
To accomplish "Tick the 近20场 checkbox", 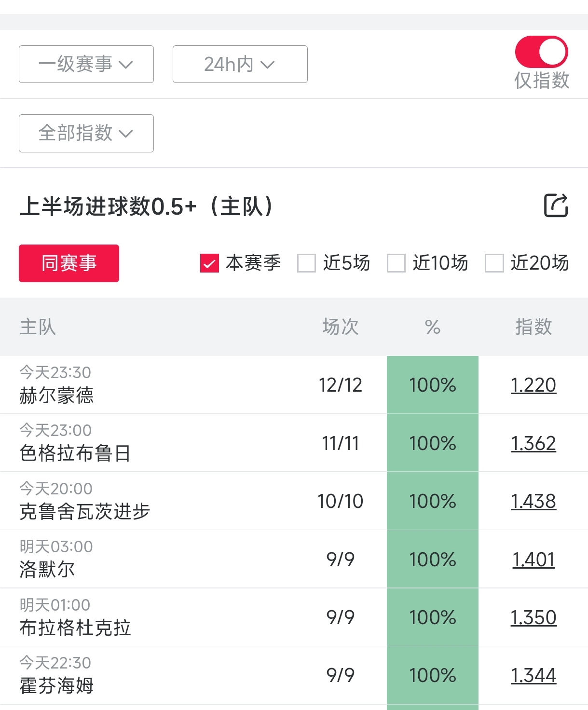I will (494, 263).
